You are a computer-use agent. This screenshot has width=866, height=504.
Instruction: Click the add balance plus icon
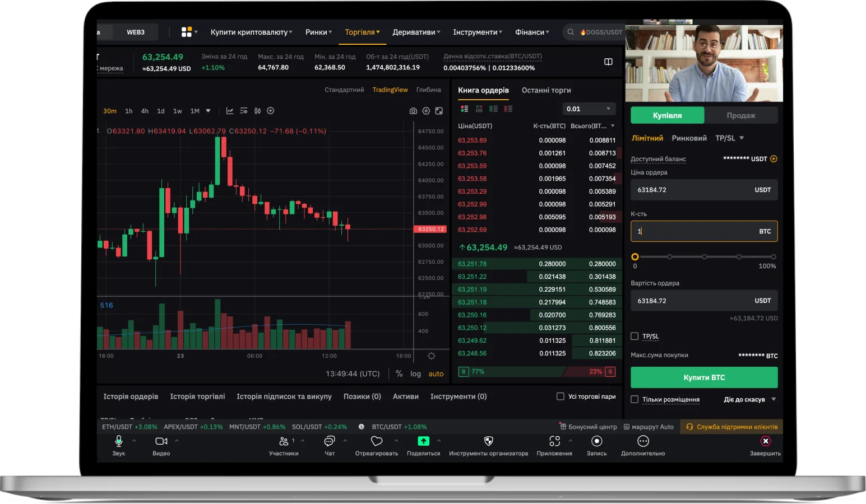[x=774, y=159]
